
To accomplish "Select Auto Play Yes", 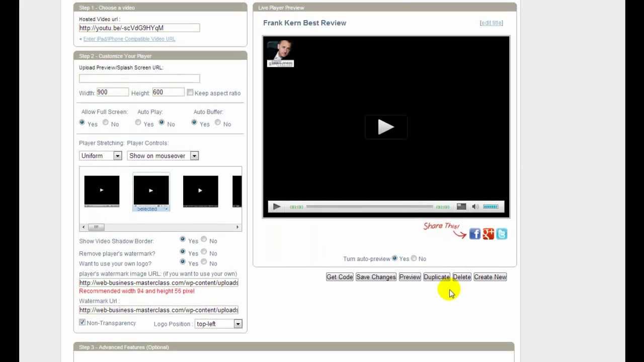I will point(138,122).
